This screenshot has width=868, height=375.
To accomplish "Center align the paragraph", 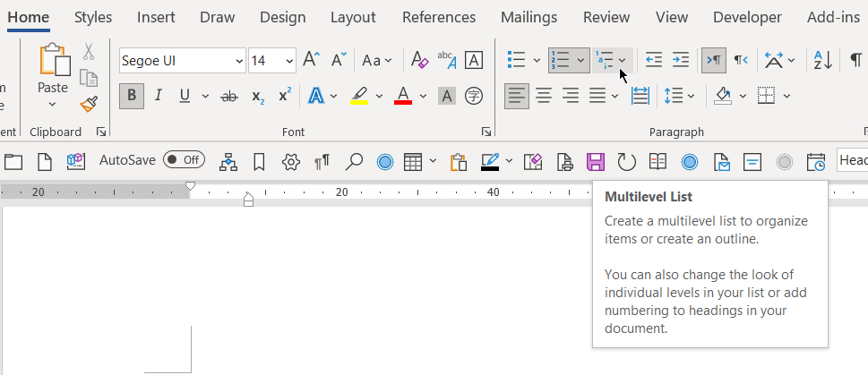I will click(544, 97).
